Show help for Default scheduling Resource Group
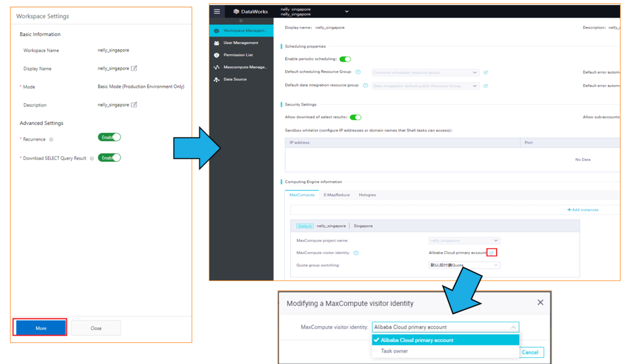The image size is (634, 364). pyautogui.click(x=358, y=72)
